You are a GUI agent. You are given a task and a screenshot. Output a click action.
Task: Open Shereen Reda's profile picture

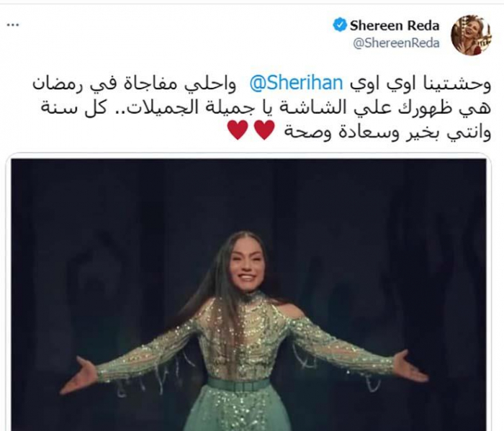point(471,35)
